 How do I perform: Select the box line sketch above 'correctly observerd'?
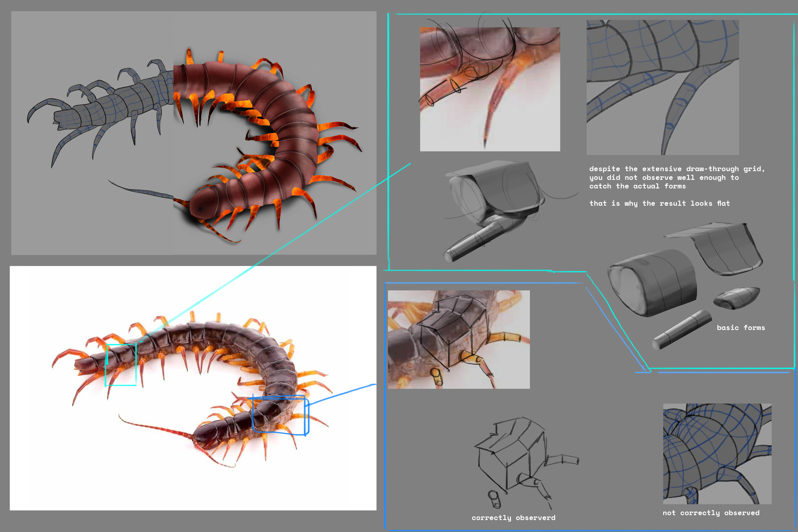pos(527,463)
